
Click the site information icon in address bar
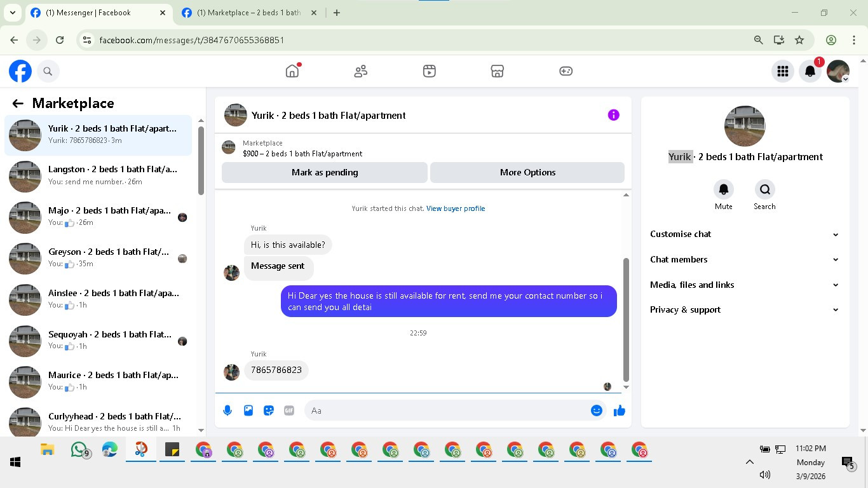point(88,40)
